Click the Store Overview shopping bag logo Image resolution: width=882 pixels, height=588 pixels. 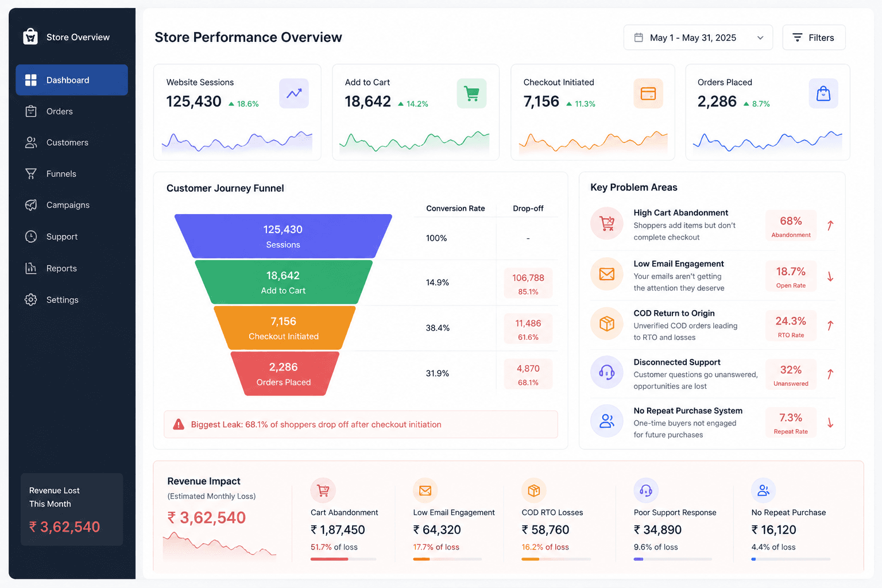[30, 37]
